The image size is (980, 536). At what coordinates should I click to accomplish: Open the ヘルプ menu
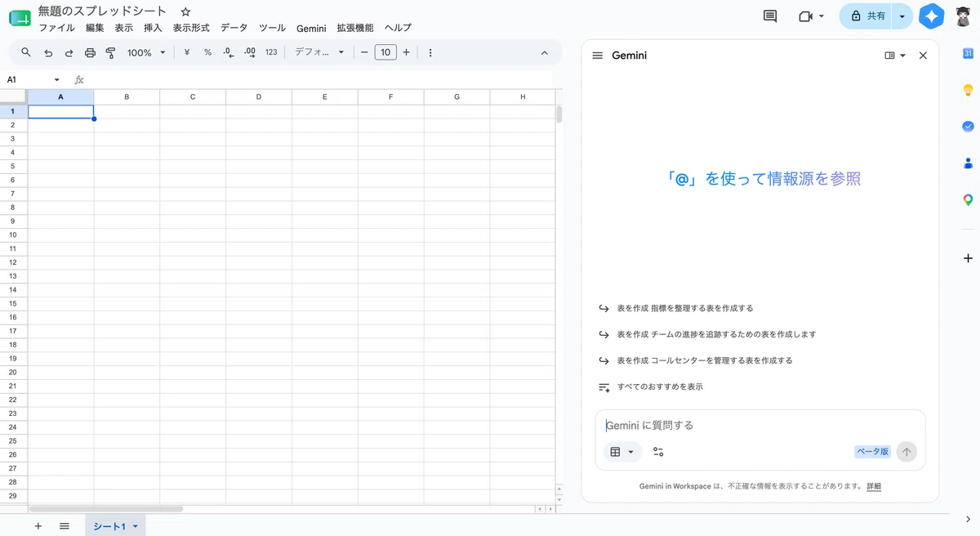click(x=398, y=28)
